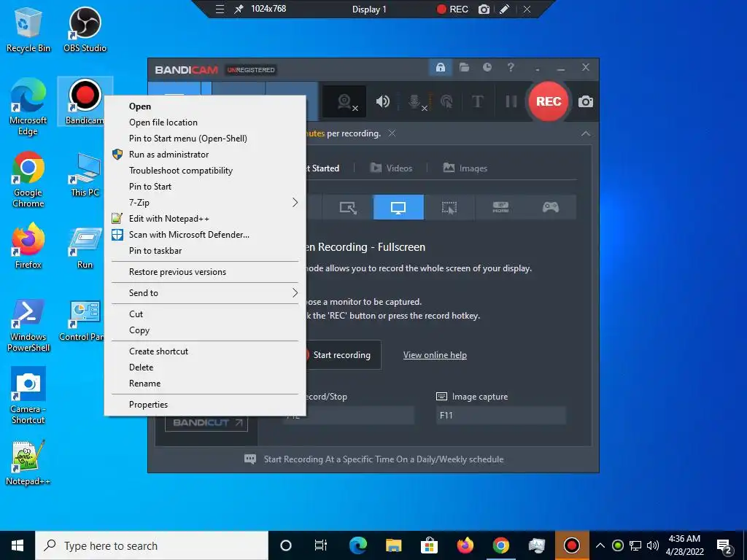Click the pencil drawing icon on top bar
The height and width of the screenshot is (560, 747).
click(504, 9)
